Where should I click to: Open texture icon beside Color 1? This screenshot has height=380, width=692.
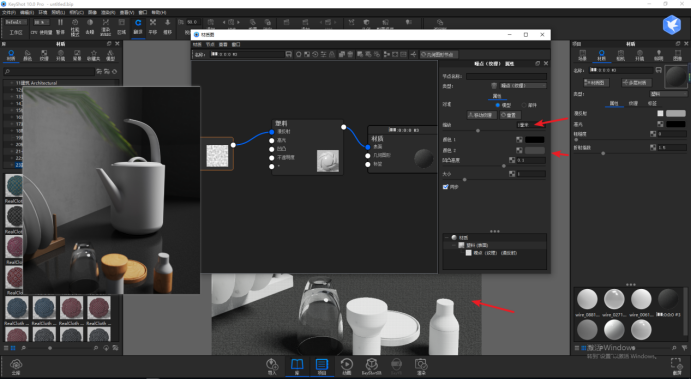[x=519, y=140]
